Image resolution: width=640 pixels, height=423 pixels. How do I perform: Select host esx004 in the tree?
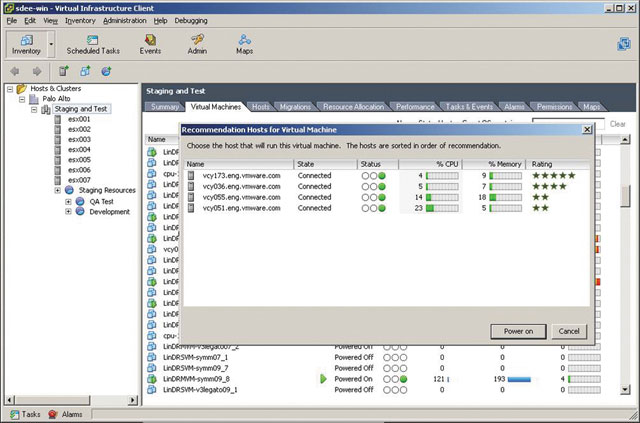(x=79, y=149)
